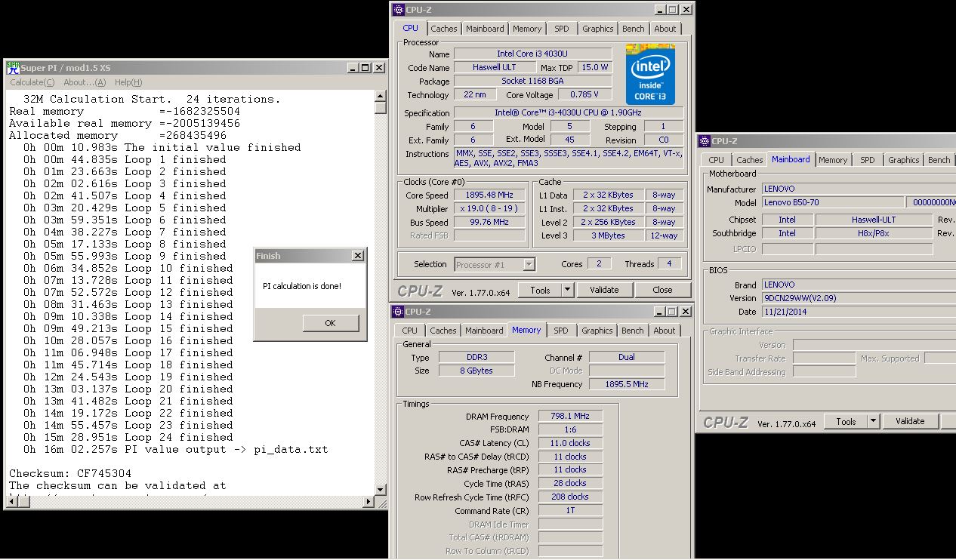
Task: Click Southbridge value H8x/P8x
Action: (874, 233)
